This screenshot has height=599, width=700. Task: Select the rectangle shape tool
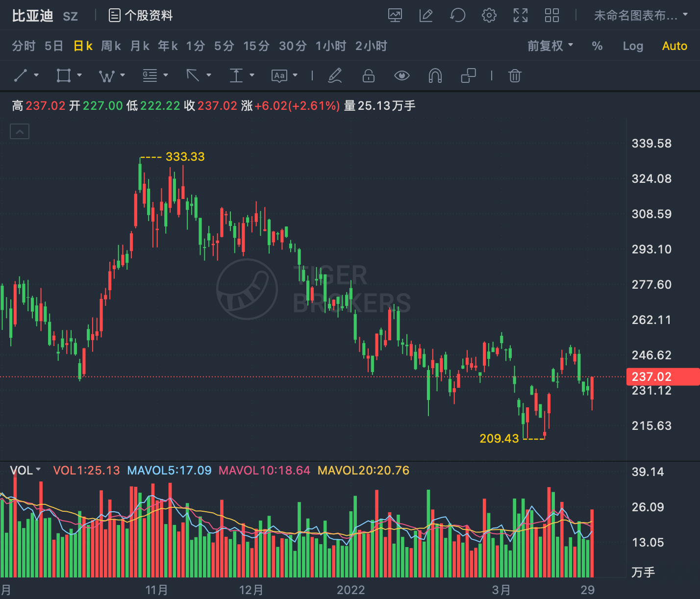(64, 75)
